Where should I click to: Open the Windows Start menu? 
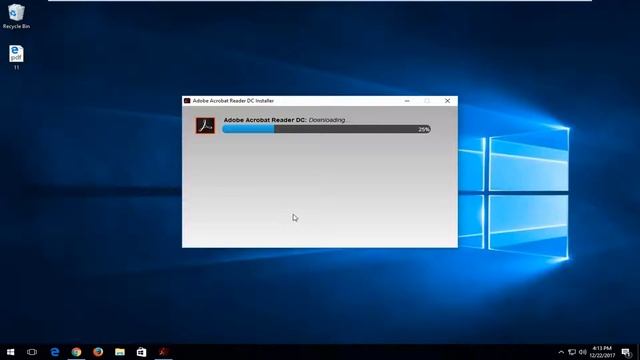(x=11, y=352)
